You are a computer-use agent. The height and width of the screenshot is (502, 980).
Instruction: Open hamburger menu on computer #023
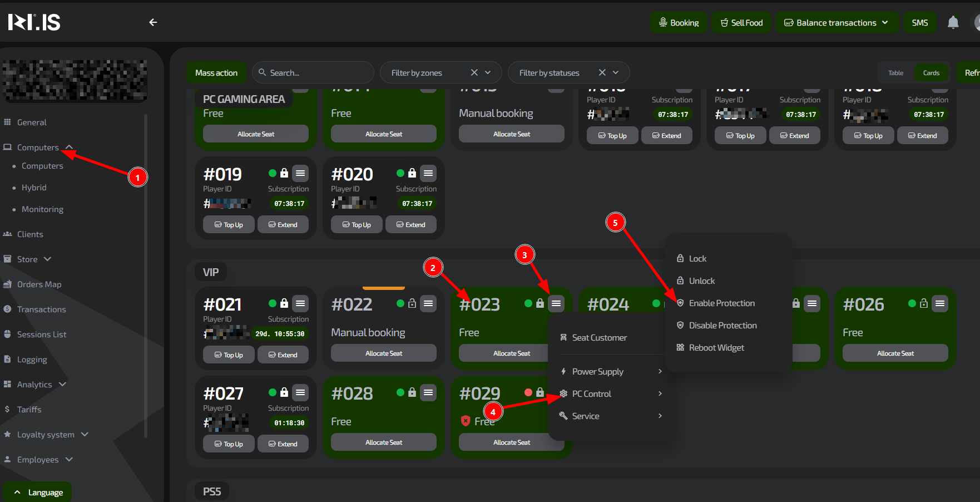[x=556, y=303]
